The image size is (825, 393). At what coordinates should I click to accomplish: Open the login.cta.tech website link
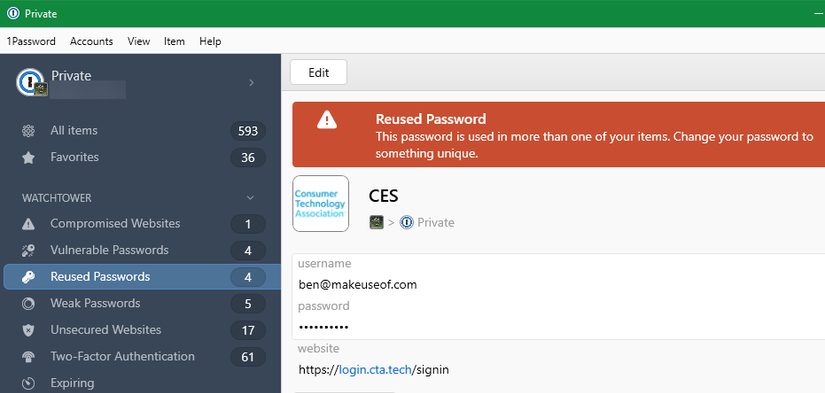tap(375, 370)
